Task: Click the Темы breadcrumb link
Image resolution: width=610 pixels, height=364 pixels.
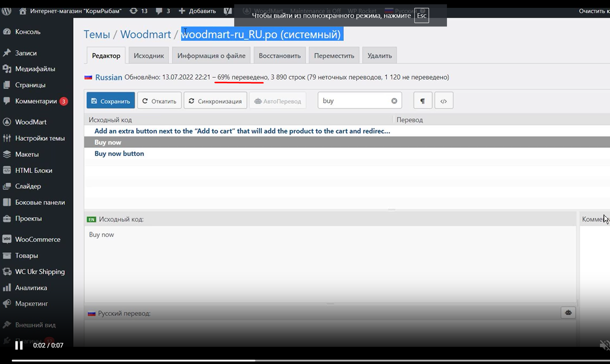Action: click(x=97, y=34)
